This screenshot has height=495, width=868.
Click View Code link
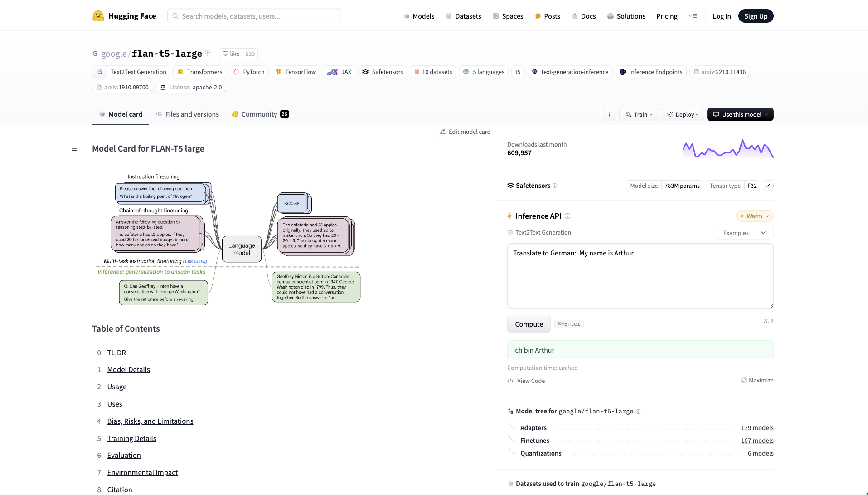click(x=526, y=381)
